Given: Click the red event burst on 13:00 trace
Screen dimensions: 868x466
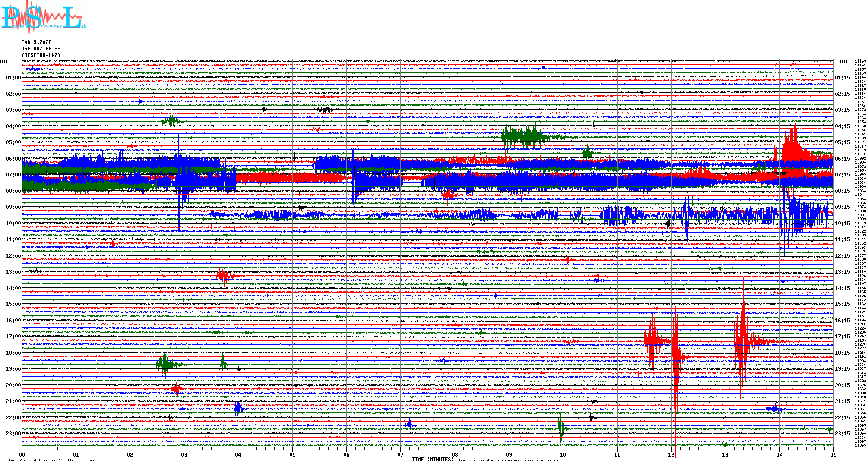Looking at the screenshot, I should (x=225, y=275).
